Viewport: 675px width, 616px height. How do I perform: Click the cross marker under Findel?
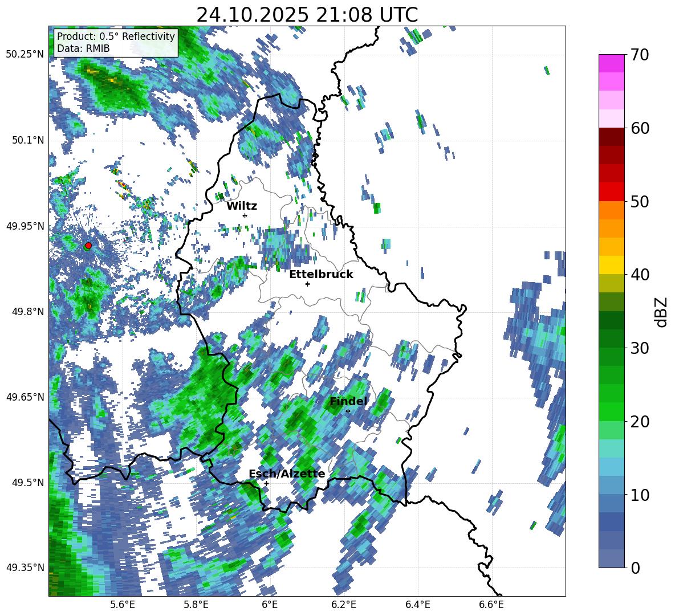348,411
